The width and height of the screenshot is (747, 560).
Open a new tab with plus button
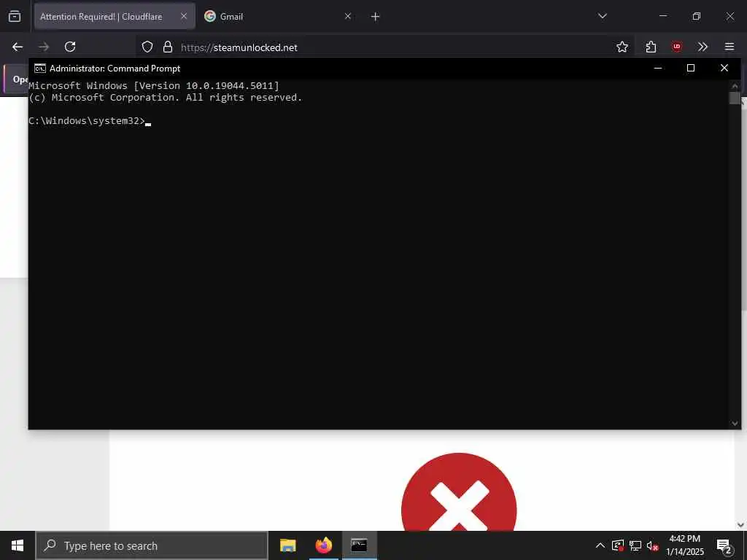point(376,17)
